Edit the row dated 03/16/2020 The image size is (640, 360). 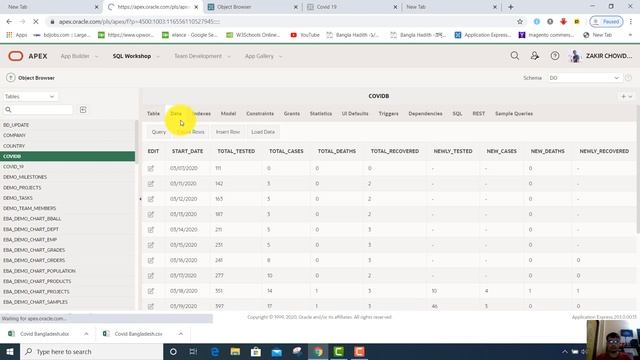[x=151, y=260]
